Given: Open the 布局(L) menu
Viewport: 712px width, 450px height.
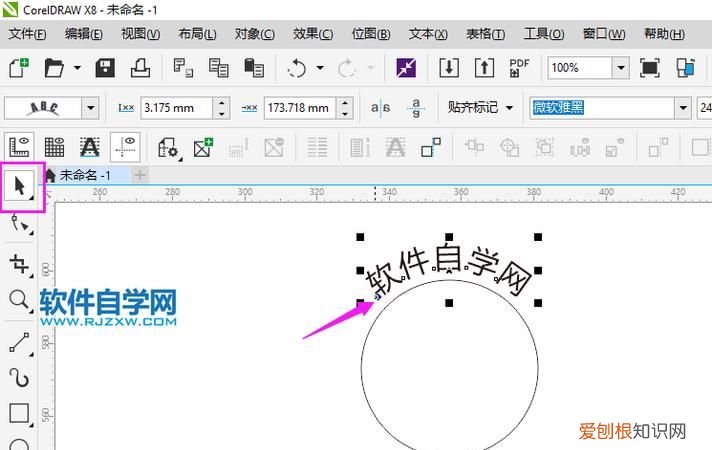Looking at the screenshot, I should [x=197, y=34].
